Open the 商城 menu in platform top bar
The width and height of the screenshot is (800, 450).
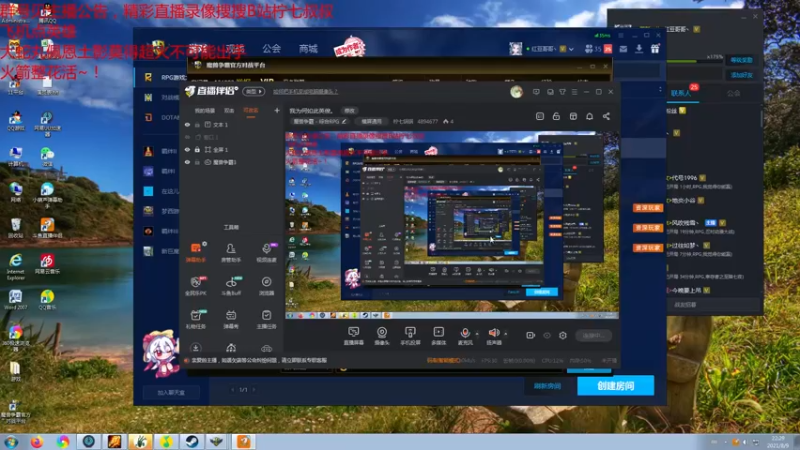(x=308, y=48)
